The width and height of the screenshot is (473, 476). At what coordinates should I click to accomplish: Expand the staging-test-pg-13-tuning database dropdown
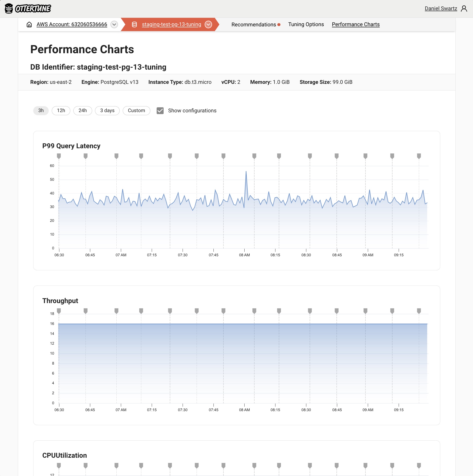[208, 24]
